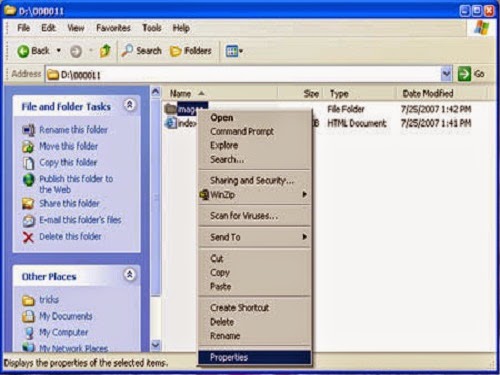Choose Explore in the context menu
Image resolution: width=500 pixels, height=375 pixels.
(x=255, y=145)
